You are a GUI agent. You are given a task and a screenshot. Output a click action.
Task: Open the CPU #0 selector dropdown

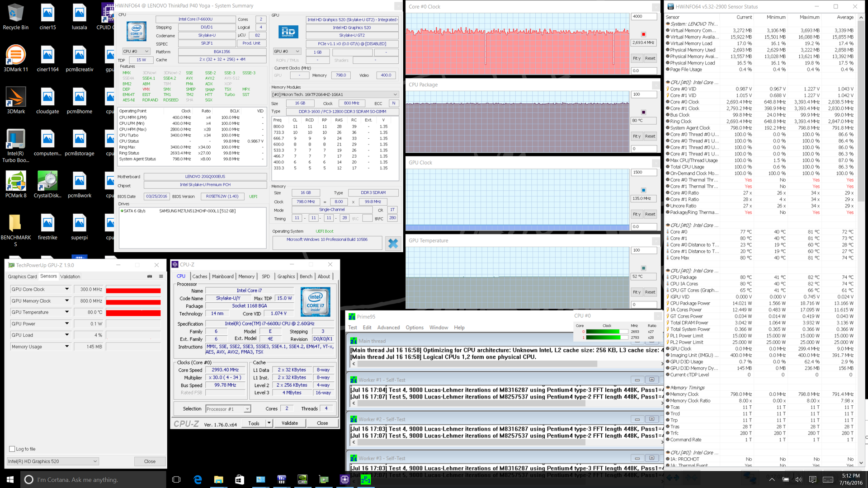point(136,52)
